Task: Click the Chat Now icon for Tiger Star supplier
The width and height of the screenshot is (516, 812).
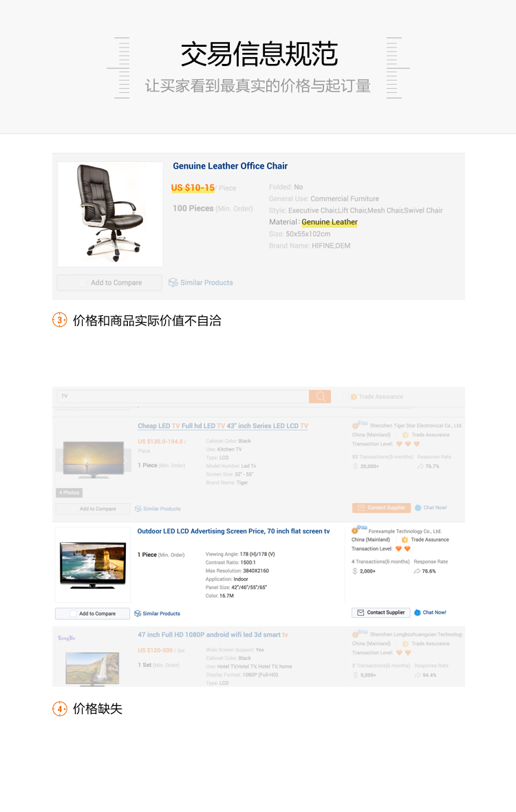Action: tap(418, 508)
